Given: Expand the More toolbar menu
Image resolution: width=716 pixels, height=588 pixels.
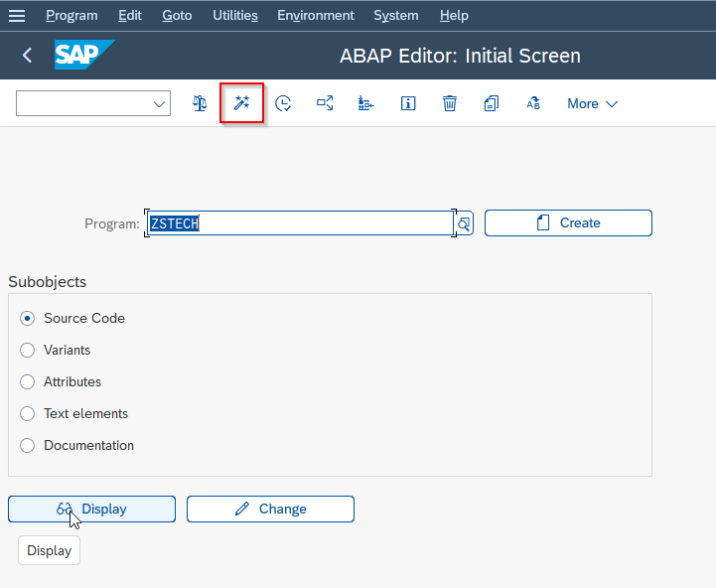Looking at the screenshot, I should 592,103.
